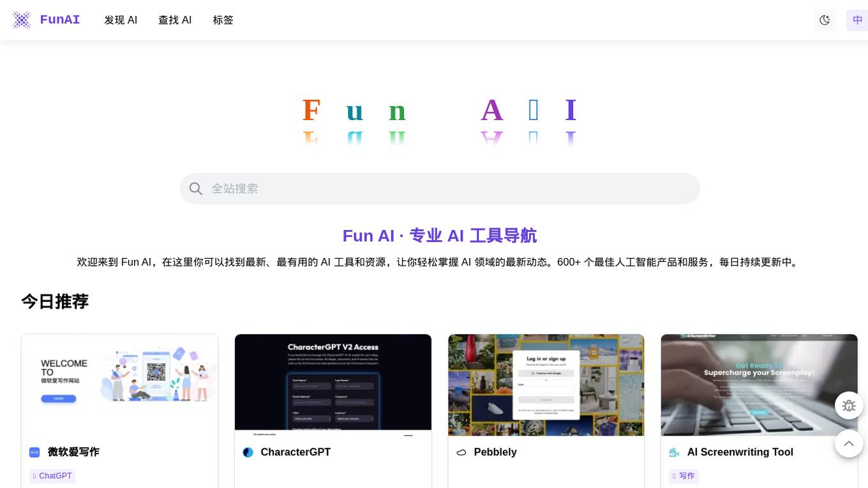Open the AI Screenwriting Tool thumbnail
This screenshot has width=868, height=488.
[759, 385]
